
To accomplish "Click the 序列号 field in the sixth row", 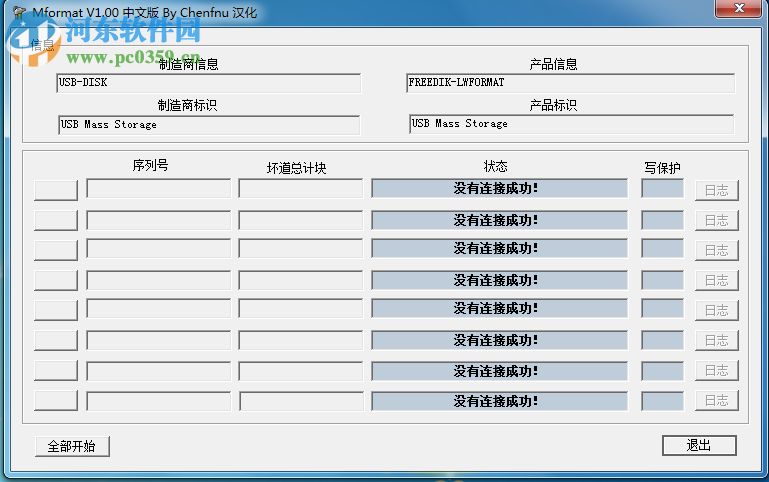I will pyautogui.click(x=158, y=340).
